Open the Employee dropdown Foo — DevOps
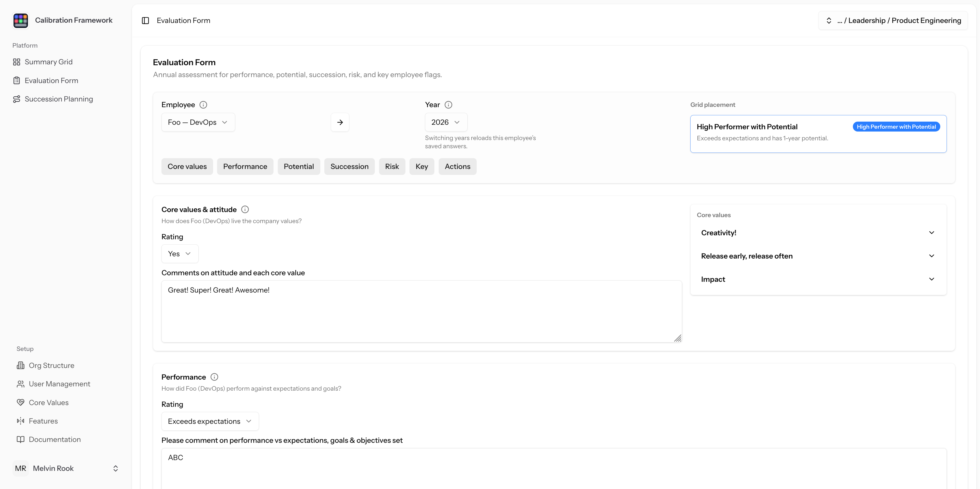 click(x=198, y=122)
